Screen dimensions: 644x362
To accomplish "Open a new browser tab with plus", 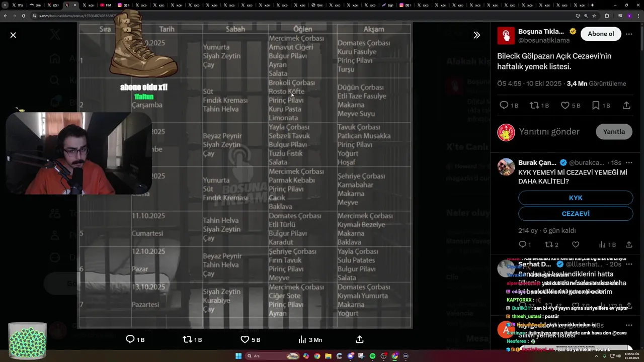I will point(592,5).
